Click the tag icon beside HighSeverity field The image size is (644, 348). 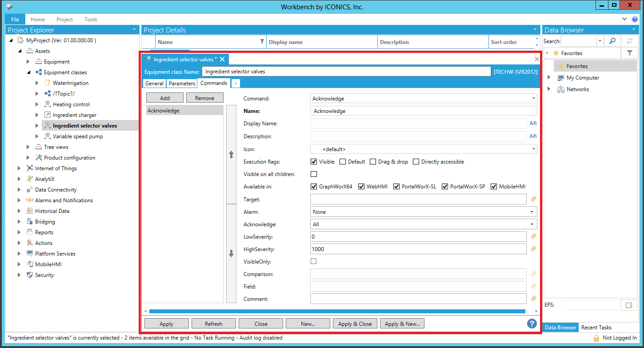click(534, 249)
